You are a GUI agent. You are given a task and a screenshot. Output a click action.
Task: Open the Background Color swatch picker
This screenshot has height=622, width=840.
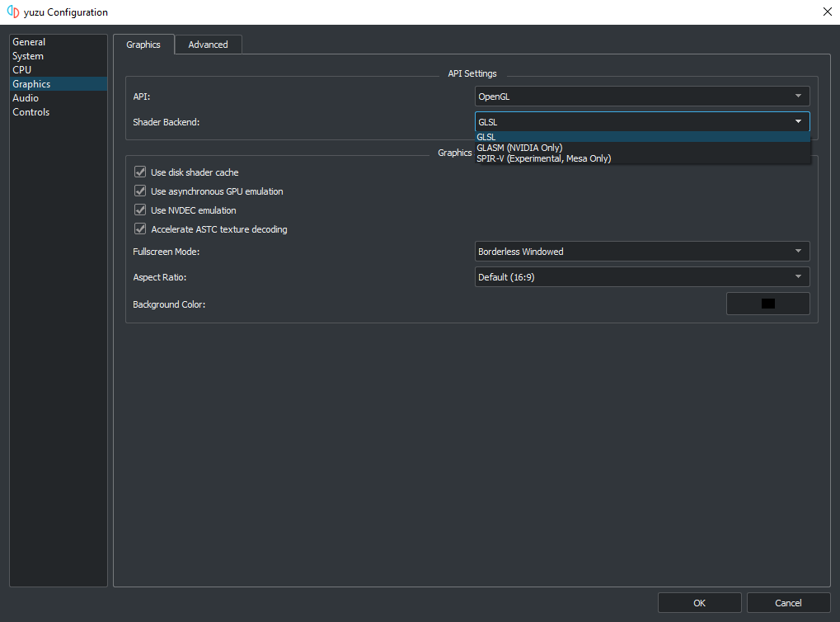point(767,304)
